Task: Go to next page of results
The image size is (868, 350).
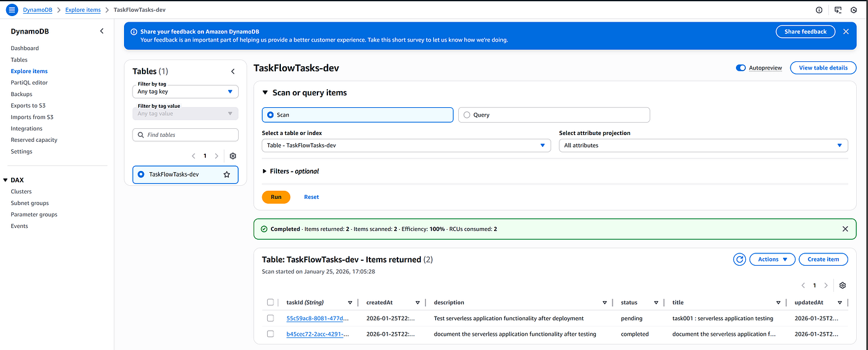Action: pyautogui.click(x=826, y=286)
